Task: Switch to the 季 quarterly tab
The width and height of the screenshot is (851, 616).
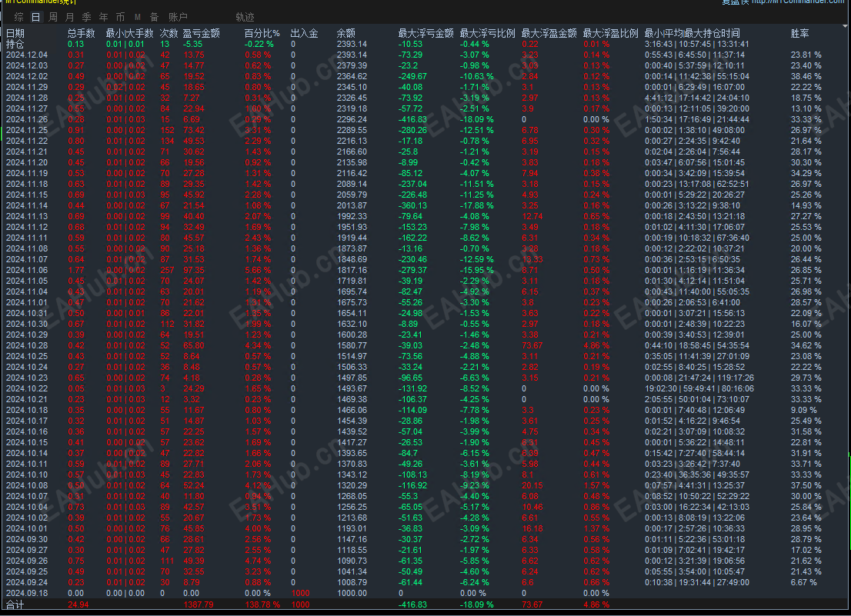Action: (87, 18)
